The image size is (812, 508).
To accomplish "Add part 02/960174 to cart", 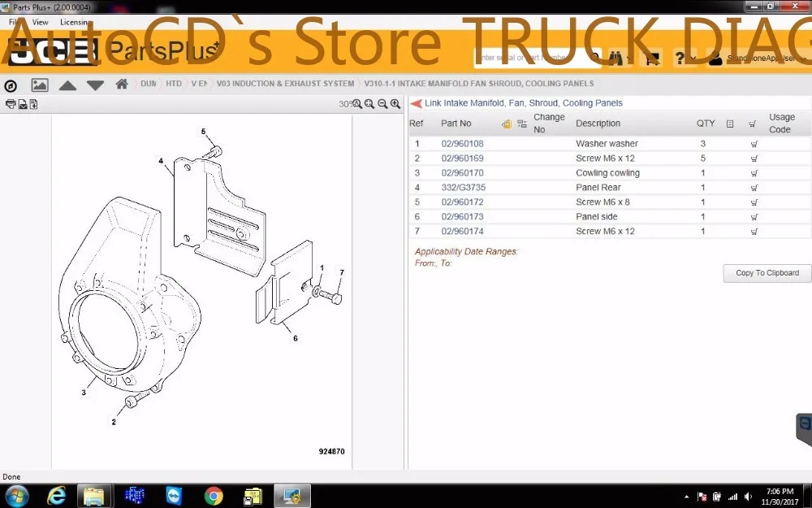I will (x=754, y=231).
